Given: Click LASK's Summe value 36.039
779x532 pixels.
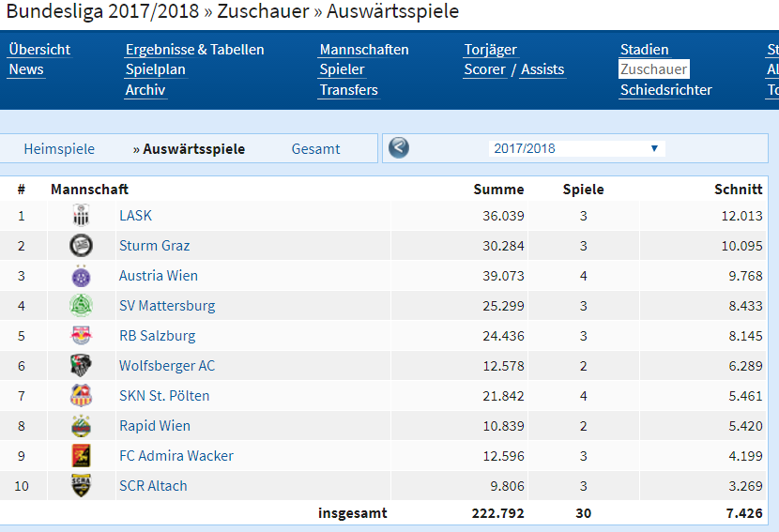Looking at the screenshot, I should 503,216.
